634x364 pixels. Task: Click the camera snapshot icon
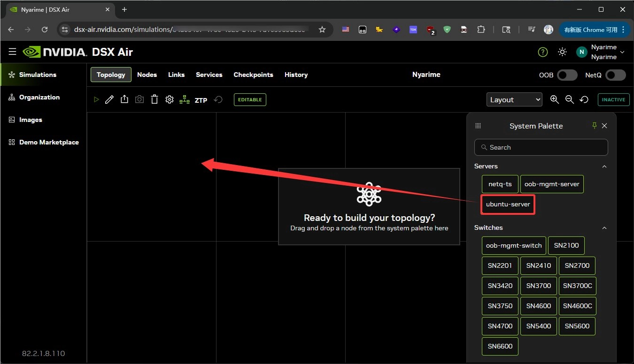pyautogui.click(x=139, y=99)
